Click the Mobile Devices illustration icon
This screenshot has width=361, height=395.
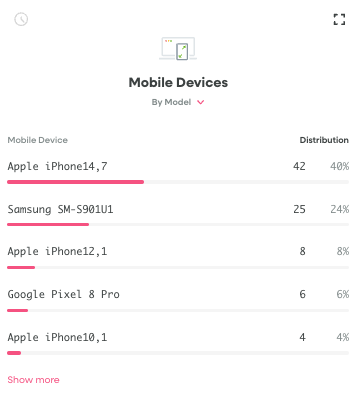[x=178, y=49]
